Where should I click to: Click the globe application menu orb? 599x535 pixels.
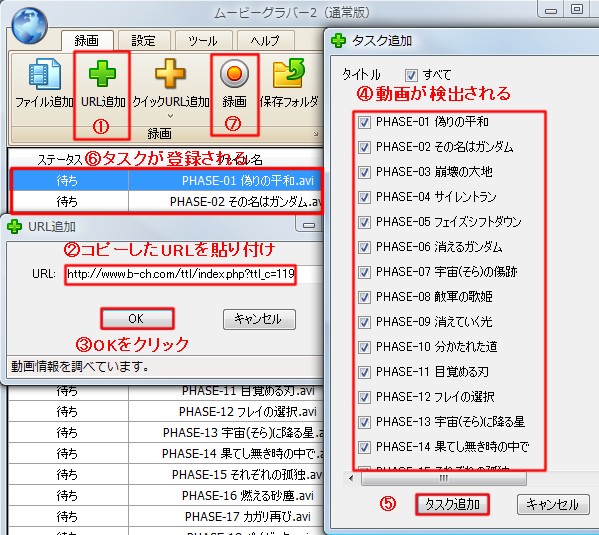pos(29,26)
